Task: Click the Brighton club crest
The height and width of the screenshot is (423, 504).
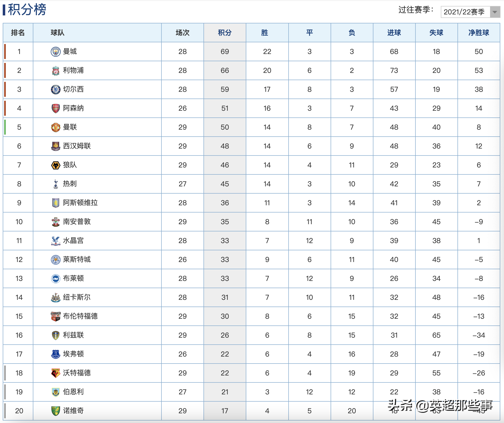Action: 55,279
